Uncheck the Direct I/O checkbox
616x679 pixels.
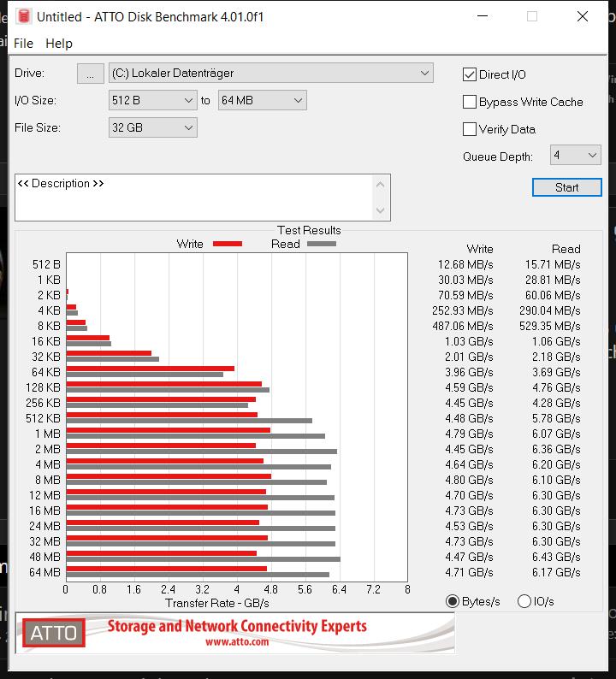[470, 74]
